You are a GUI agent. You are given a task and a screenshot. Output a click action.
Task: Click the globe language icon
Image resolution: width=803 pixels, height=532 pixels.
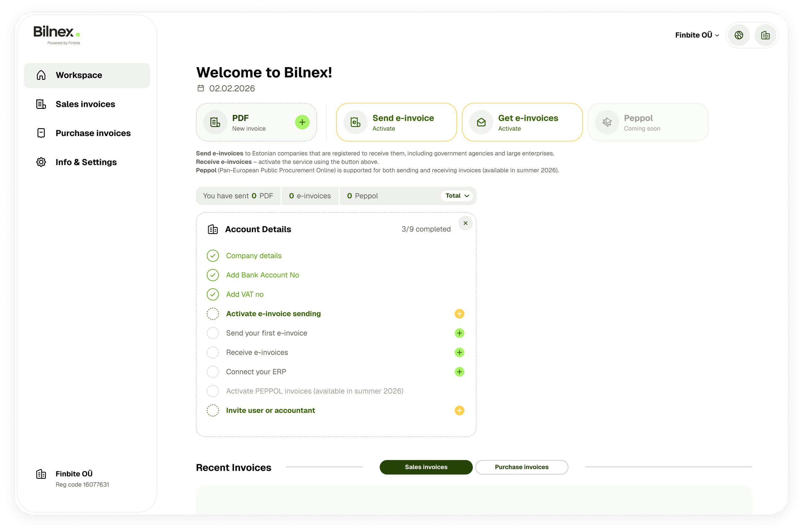click(x=739, y=35)
